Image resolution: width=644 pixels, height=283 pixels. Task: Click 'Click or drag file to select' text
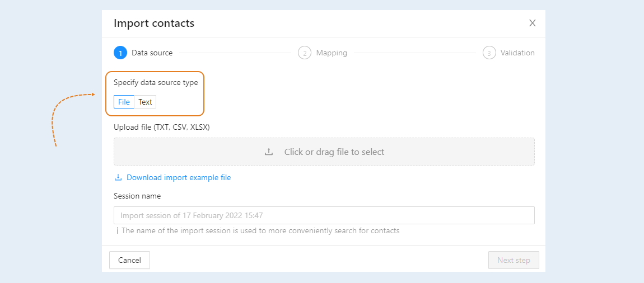(x=334, y=152)
